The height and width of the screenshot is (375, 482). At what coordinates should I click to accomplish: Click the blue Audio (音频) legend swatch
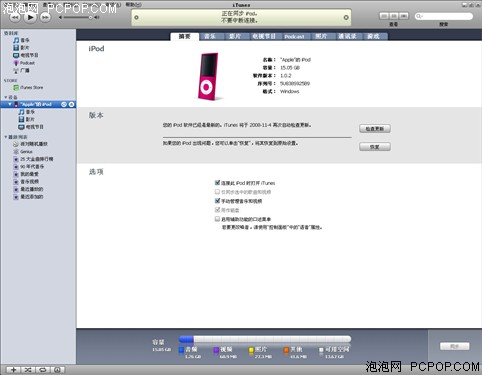[181, 350]
